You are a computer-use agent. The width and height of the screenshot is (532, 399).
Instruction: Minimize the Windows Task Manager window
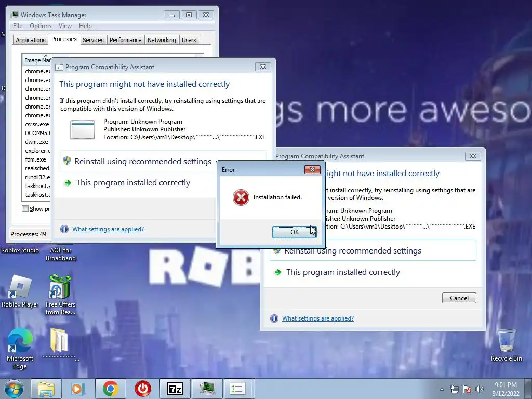(x=171, y=15)
